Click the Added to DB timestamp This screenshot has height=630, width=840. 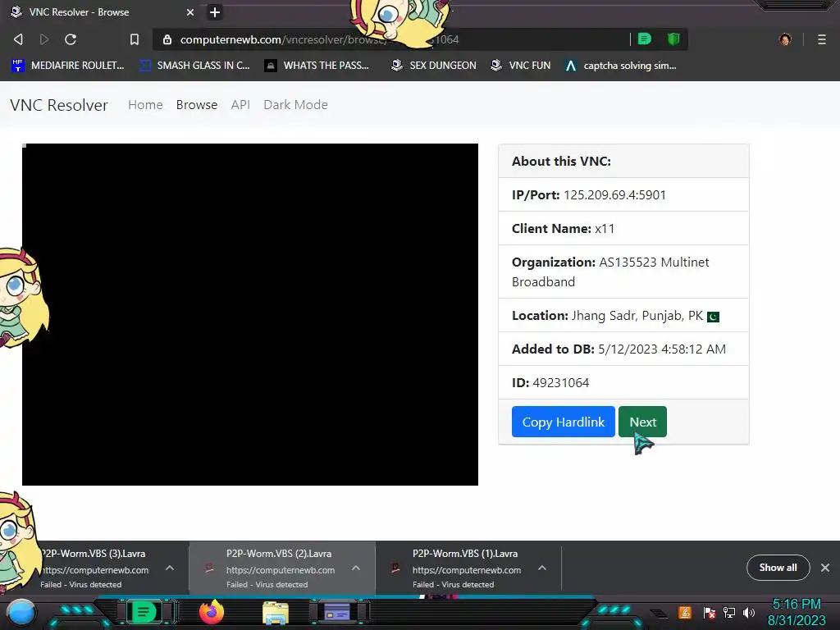[662, 349]
